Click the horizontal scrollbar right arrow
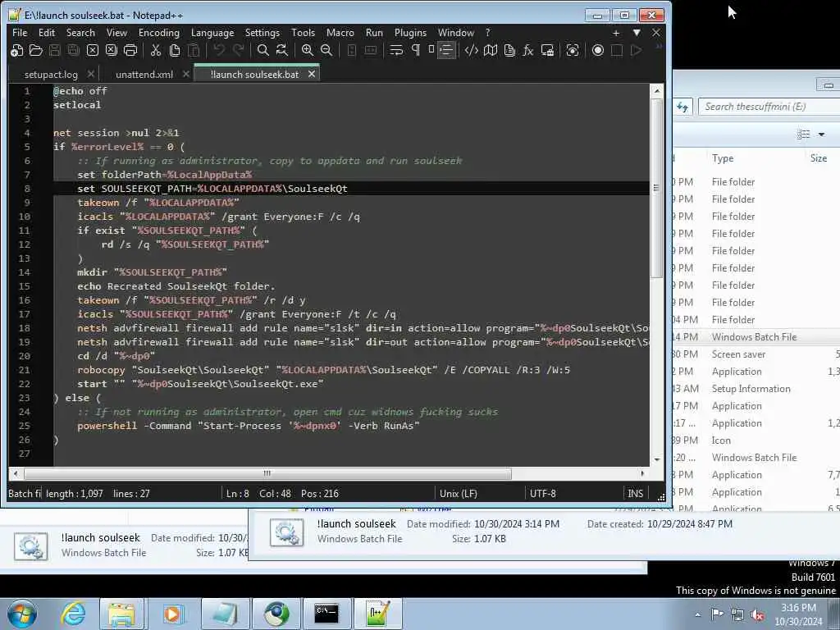840x630 pixels. 642,473
